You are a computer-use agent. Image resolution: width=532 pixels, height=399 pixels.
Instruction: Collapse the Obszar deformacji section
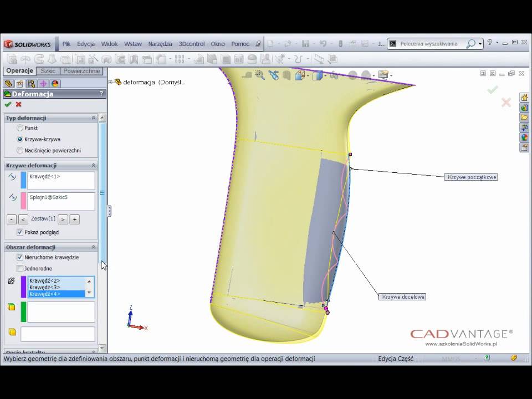[93, 247]
